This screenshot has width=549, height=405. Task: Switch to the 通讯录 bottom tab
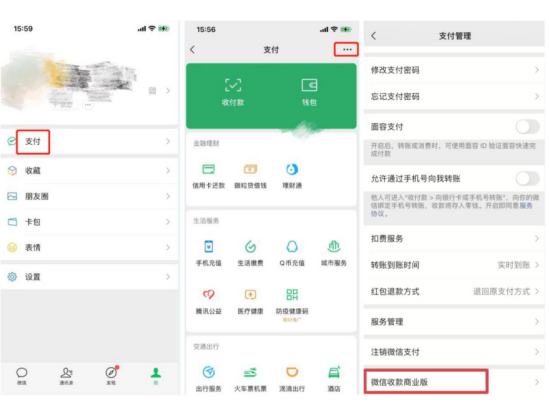[66, 376]
